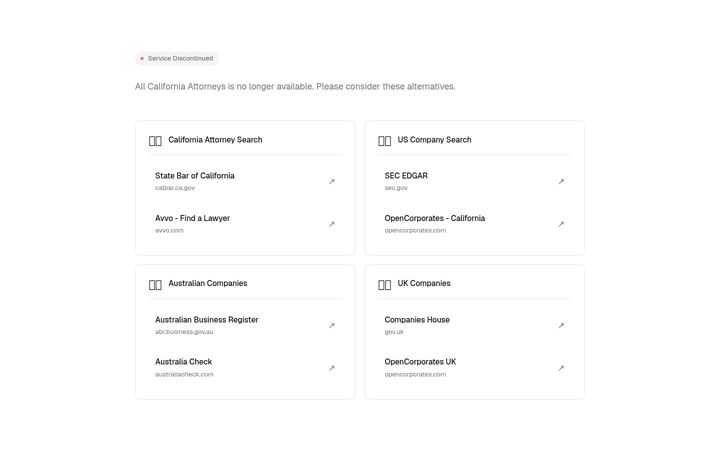The height and width of the screenshot is (450, 720).
Task: Click the 'All California Attorneys is no longer available' message
Action: 295,86
